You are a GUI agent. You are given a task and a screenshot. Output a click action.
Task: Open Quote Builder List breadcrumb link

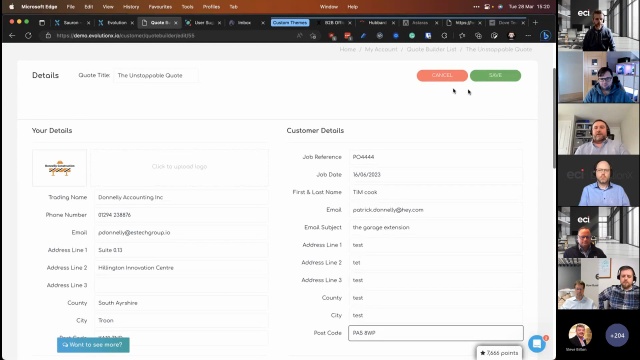(431, 49)
